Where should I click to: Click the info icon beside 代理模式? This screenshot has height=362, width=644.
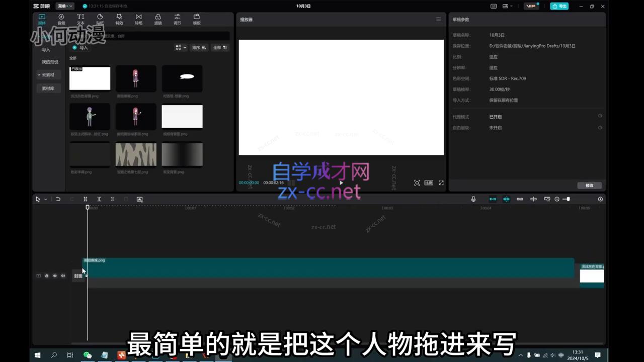tap(600, 116)
